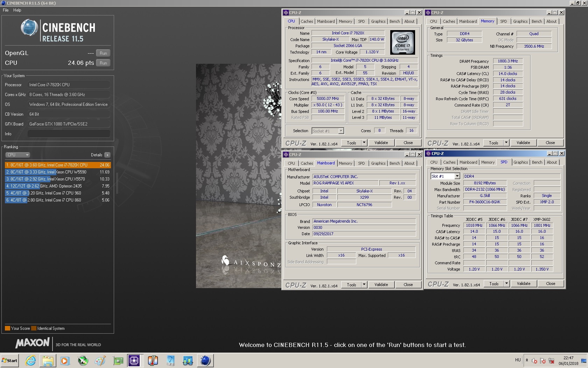Select ranking row Intel Core i7 CPU 960
Image resolution: width=588 pixels, height=368 pixels.
click(x=58, y=193)
